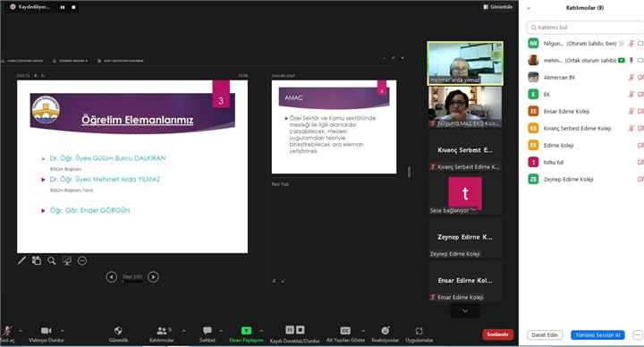Click recording indicator in Nilgun participant row
The image size is (644, 347).
coord(622,43)
